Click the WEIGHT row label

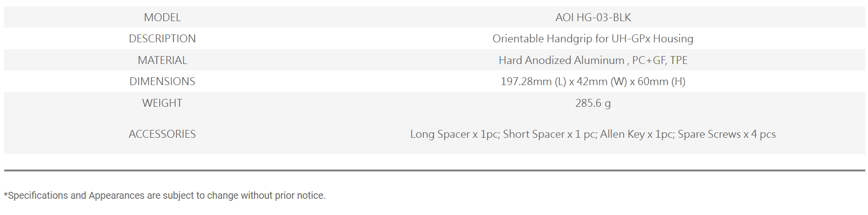pyautogui.click(x=162, y=103)
